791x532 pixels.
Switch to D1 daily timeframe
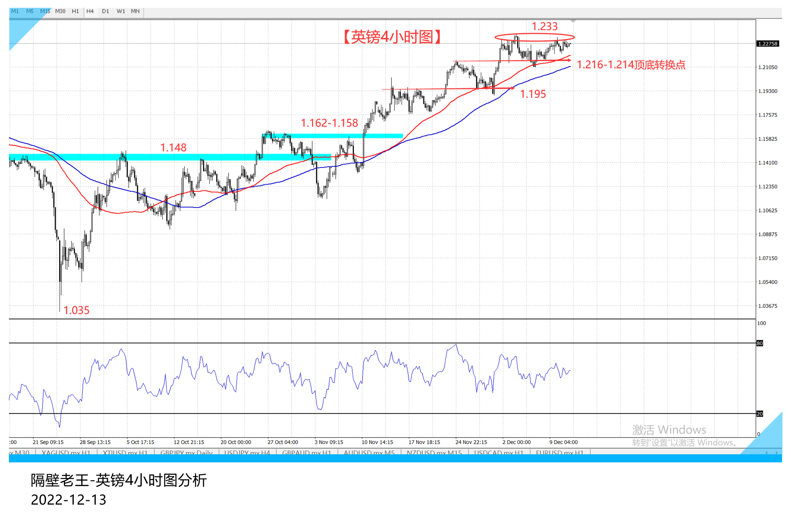pyautogui.click(x=105, y=11)
